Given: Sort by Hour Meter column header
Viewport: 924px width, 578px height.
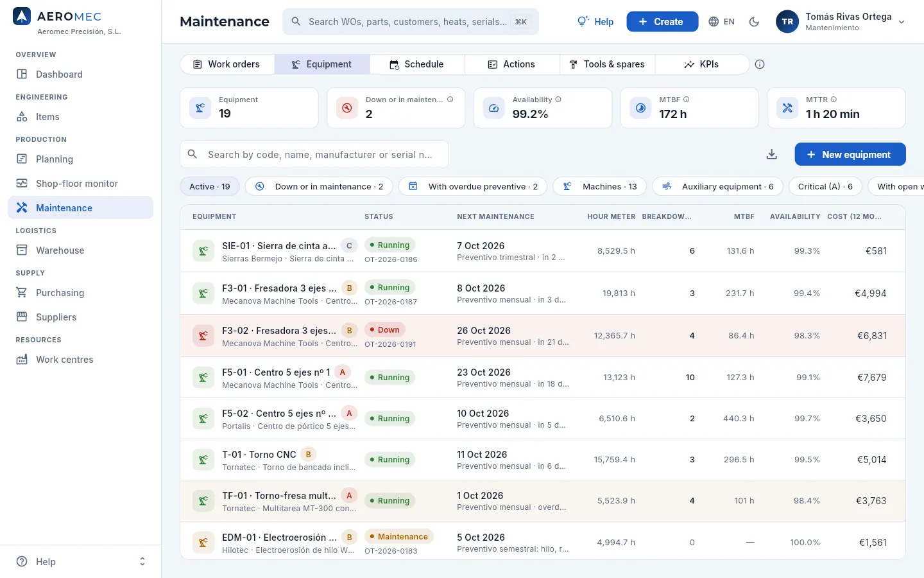Looking at the screenshot, I should (x=611, y=216).
